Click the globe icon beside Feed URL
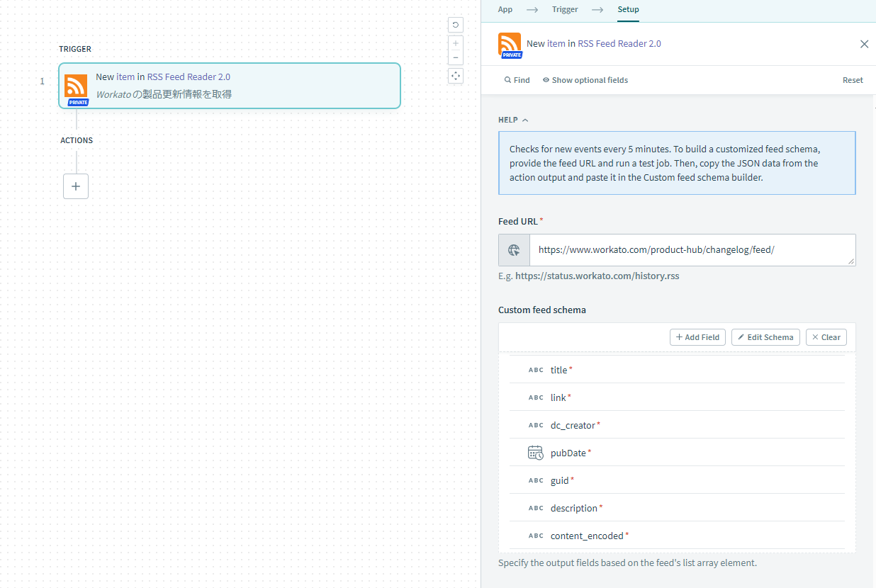 pyautogui.click(x=515, y=250)
